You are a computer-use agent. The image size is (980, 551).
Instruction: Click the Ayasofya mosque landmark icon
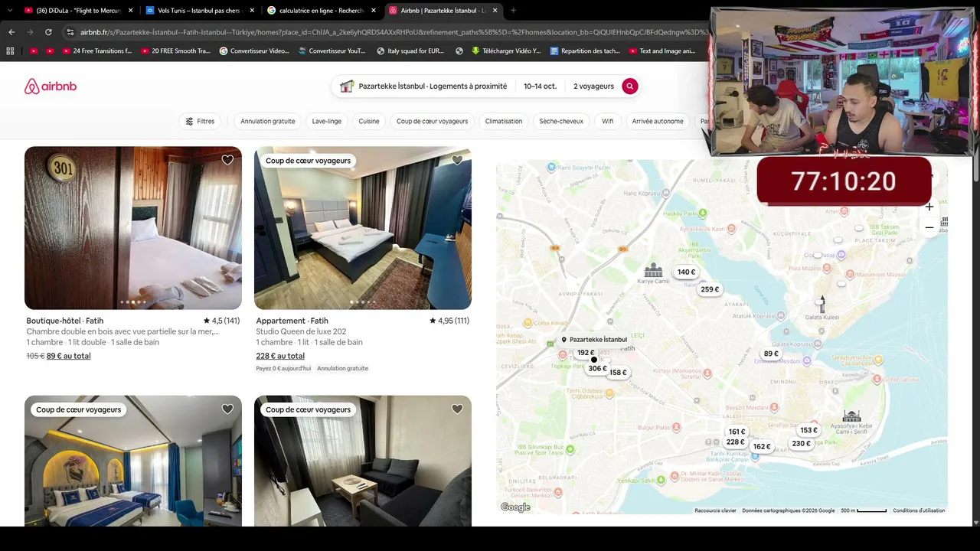pos(851,416)
